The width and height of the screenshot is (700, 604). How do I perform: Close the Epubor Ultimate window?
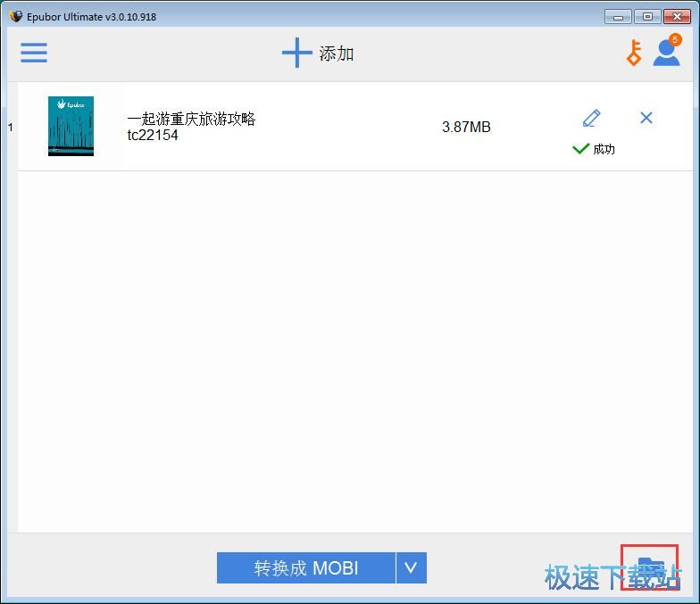click(677, 17)
